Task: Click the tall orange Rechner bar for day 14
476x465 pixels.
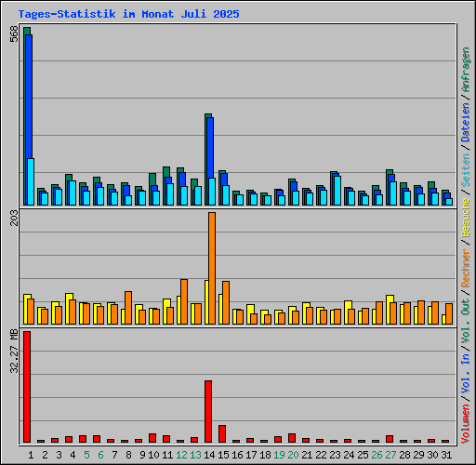Action: click(212, 268)
